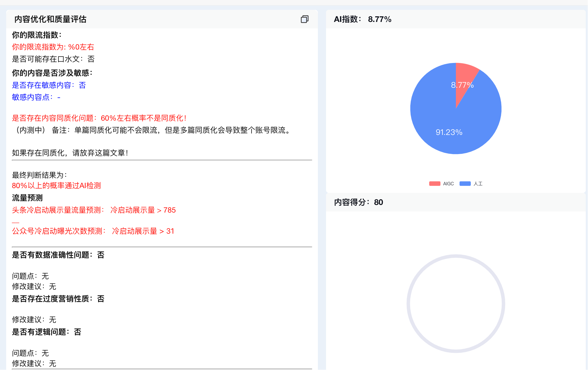Click the 内容优化和质量评估 panel title

point(50,19)
